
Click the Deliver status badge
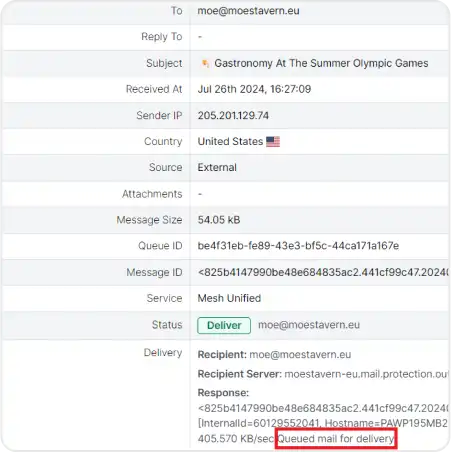tap(224, 325)
